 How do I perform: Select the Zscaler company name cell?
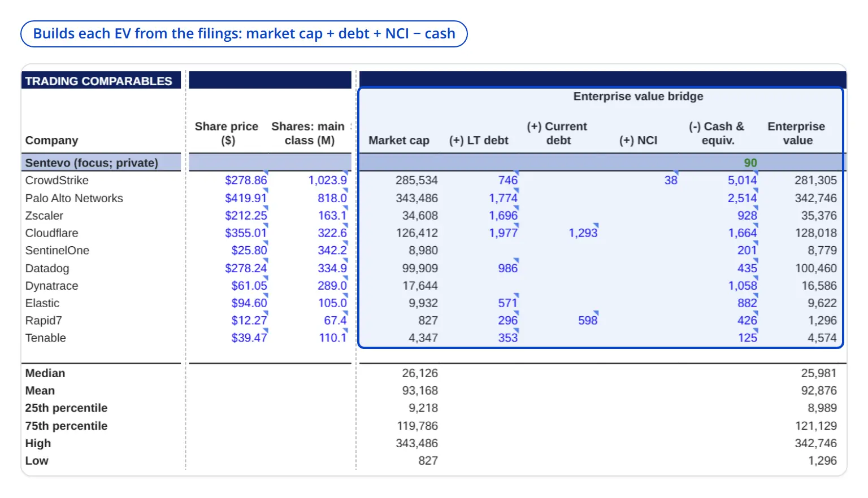[x=44, y=216]
